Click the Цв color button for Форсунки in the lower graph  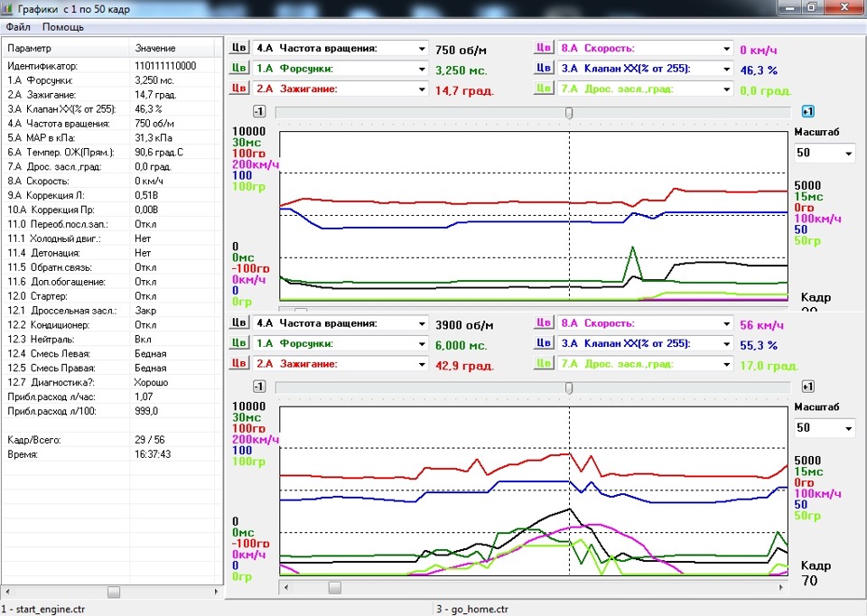238,343
